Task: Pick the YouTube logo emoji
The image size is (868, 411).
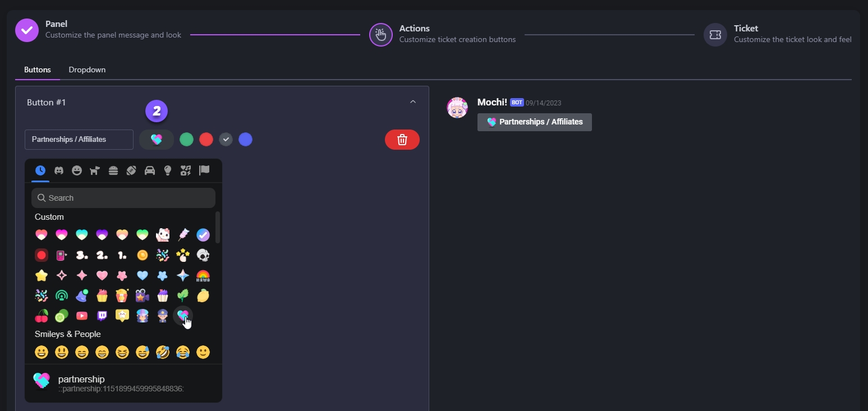Action: click(x=82, y=316)
